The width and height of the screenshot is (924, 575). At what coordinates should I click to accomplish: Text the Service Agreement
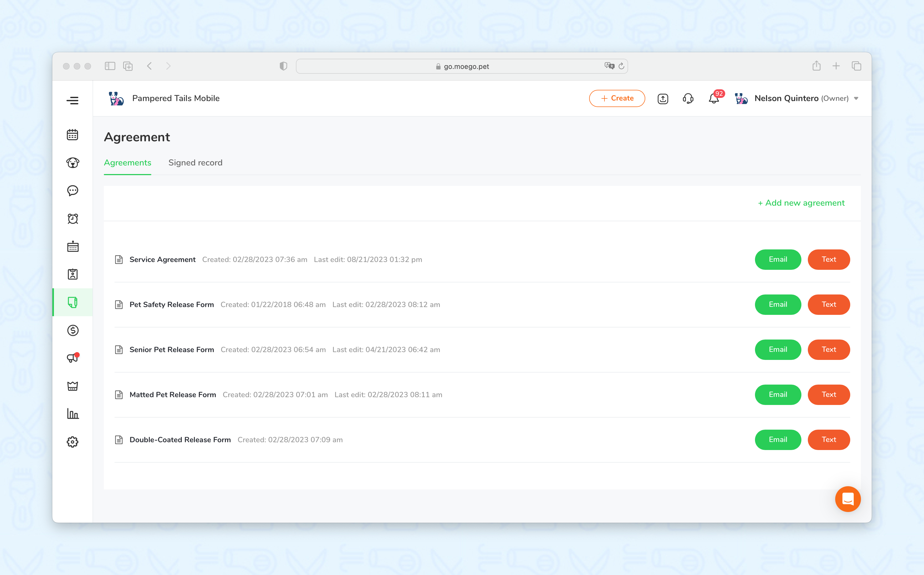[828, 259]
